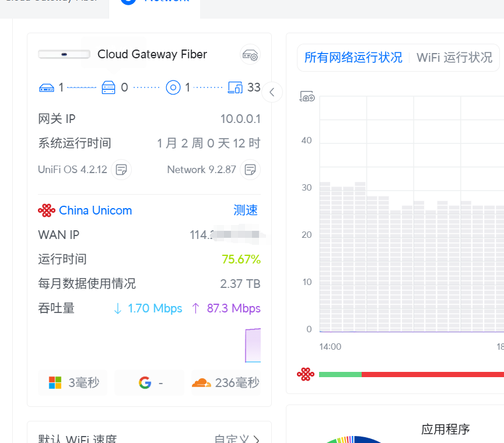This screenshot has width=504, height=443.
Task: Click gateway IP value 10.0.0.1
Action: (x=240, y=119)
